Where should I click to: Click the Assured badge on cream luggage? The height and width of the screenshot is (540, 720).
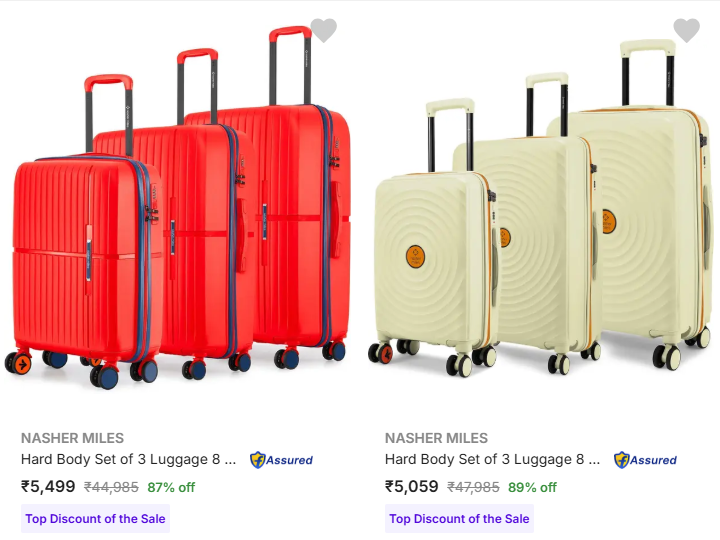(x=645, y=460)
